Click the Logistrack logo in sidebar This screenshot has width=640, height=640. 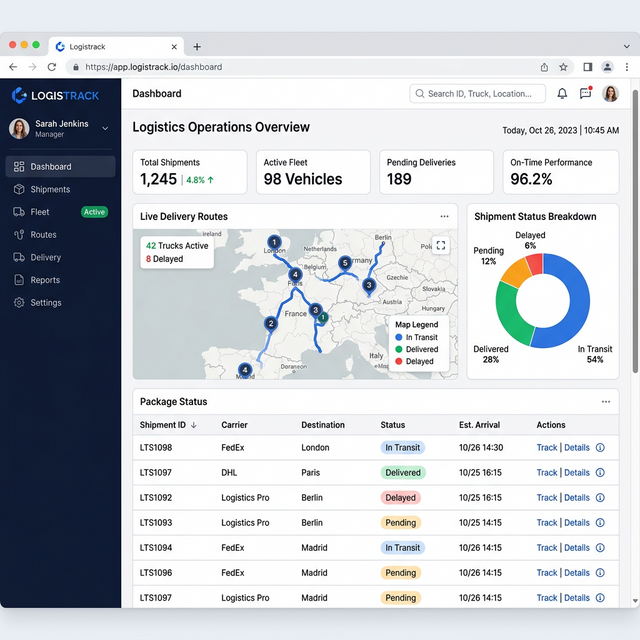pos(56,95)
